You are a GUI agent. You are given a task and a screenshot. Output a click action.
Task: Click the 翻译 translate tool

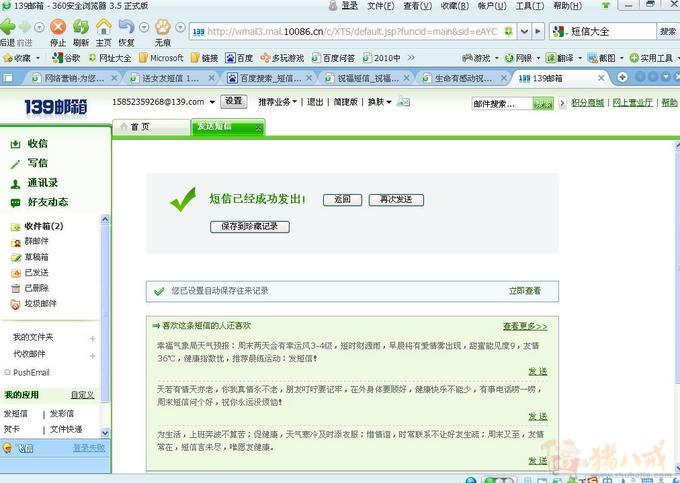559,58
